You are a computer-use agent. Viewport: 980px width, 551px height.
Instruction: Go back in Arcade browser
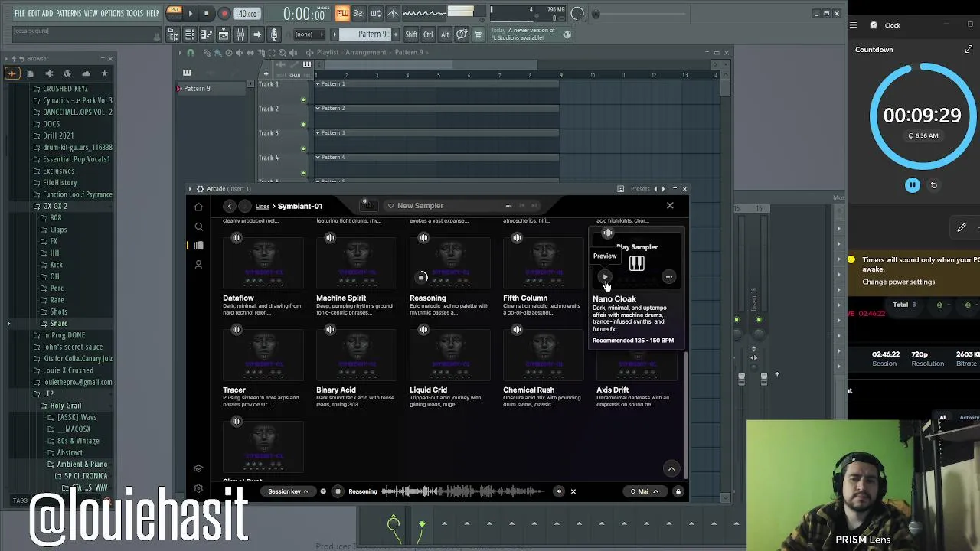[229, 206]
